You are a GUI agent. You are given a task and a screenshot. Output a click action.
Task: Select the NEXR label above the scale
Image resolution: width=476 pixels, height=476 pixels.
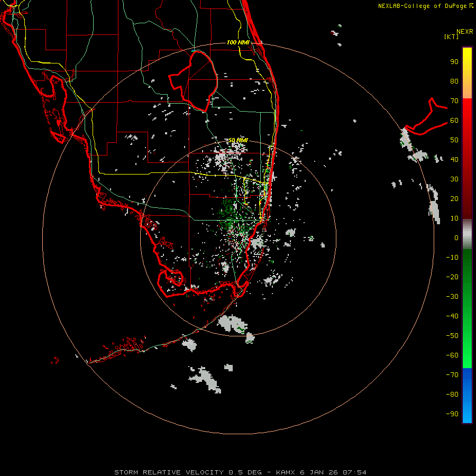pyautogui.click(x=465, y=32)
